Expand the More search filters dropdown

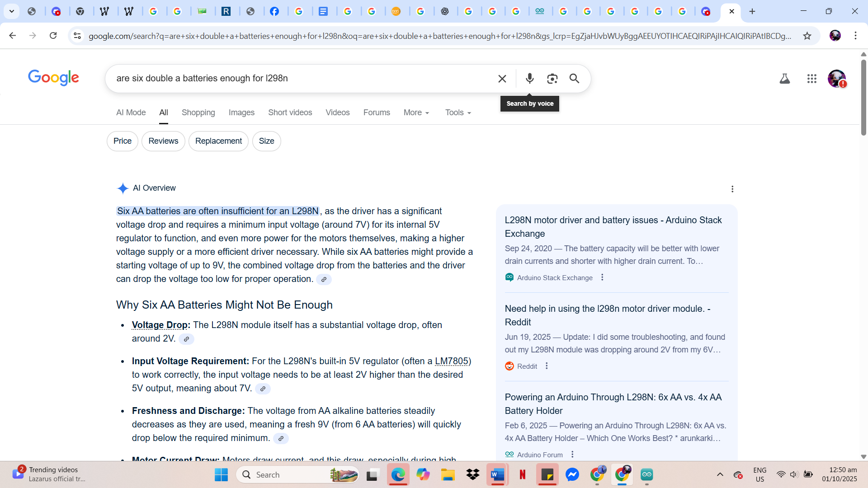click(416, 113)
